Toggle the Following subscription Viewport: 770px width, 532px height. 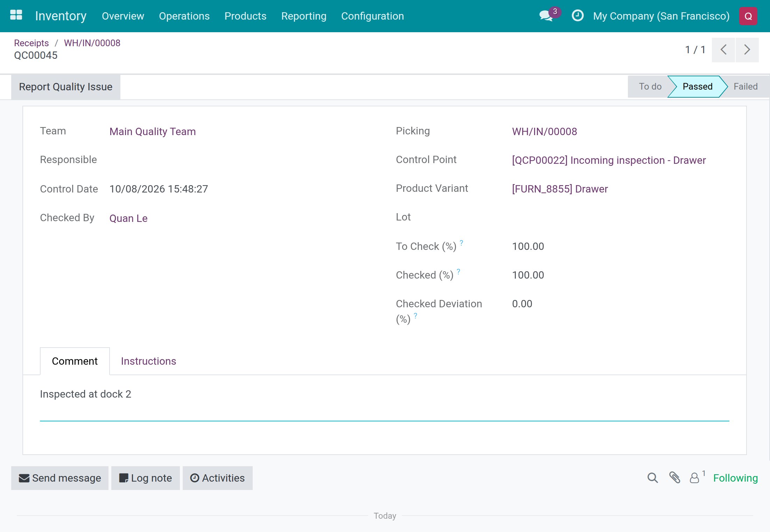click(735, 478)
